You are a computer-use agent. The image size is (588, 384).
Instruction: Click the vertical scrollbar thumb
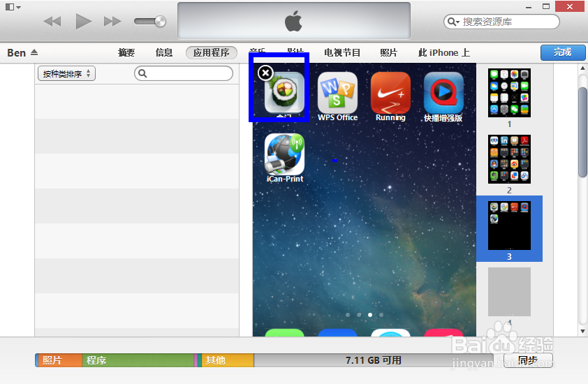pos(582,132)
